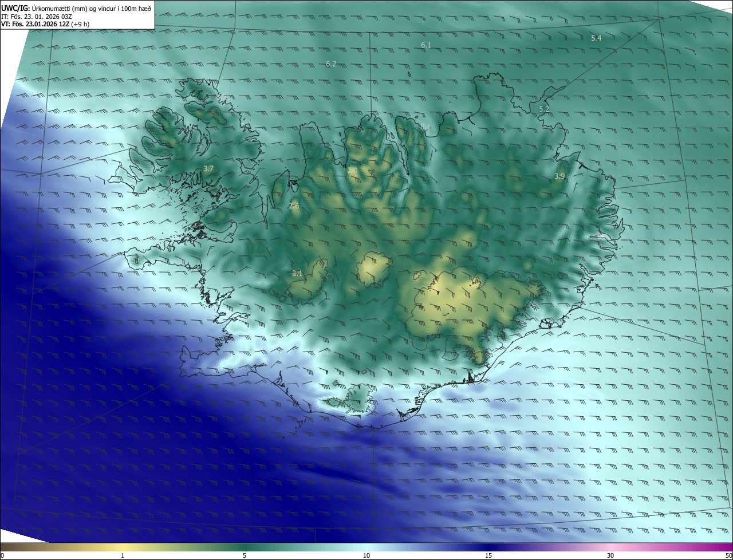
Task: Click the '30' tick on the color scale
Action: click(610, 555)
